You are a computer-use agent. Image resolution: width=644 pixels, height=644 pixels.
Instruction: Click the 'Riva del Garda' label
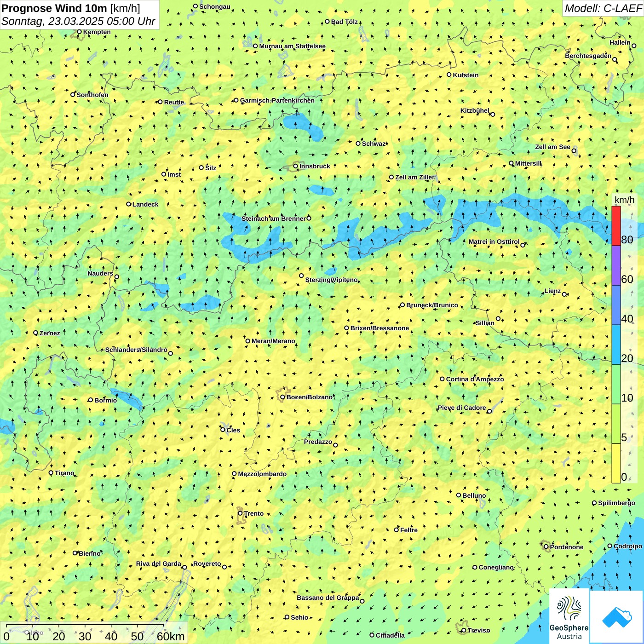(158, 563)
